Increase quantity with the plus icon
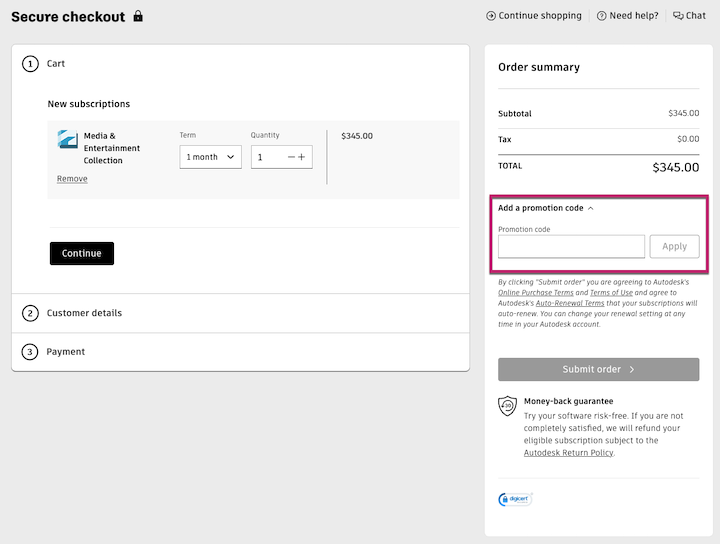 (x=302, y=157)
